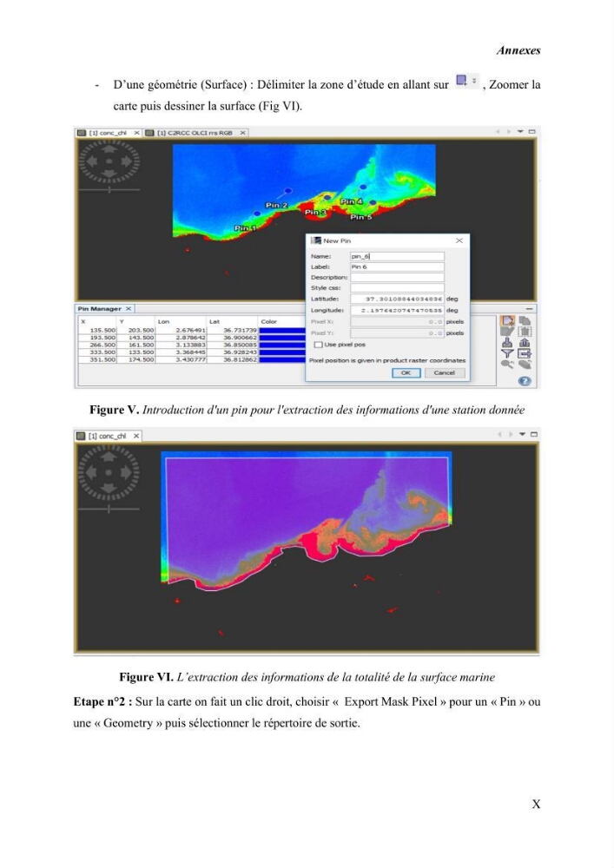Click the right arrow on Figure VI navigation wheel

pos(126,472)
